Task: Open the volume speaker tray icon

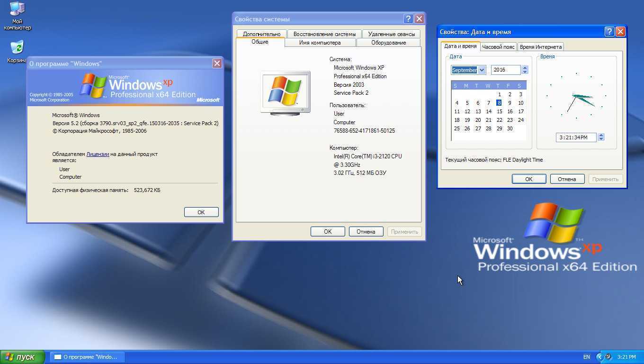Action: [608, 357]
